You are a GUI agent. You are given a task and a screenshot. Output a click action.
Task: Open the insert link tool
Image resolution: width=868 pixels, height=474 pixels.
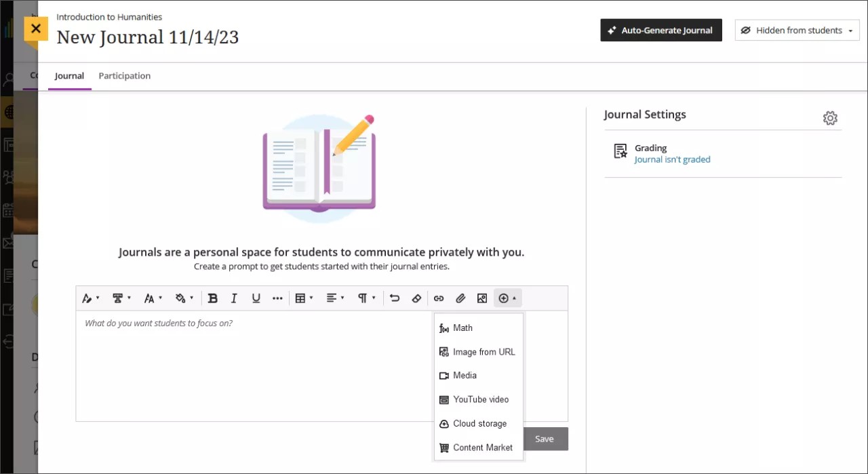coord(439,298)
